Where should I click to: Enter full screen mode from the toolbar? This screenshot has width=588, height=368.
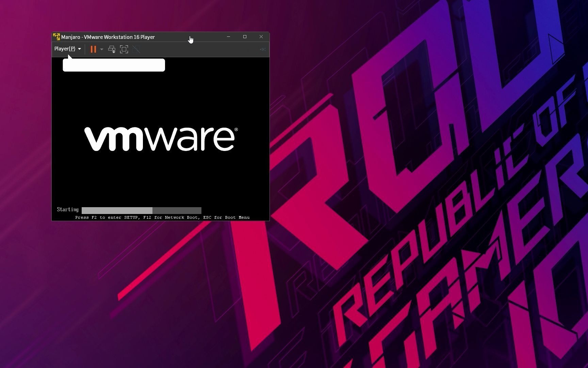click(124, 49)
